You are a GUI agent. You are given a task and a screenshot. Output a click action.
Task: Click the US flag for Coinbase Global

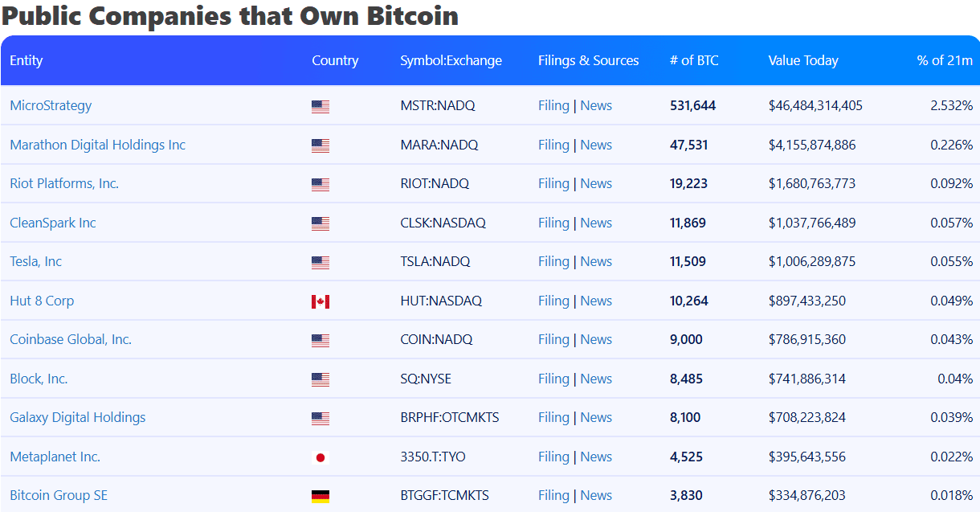point(321,340)
